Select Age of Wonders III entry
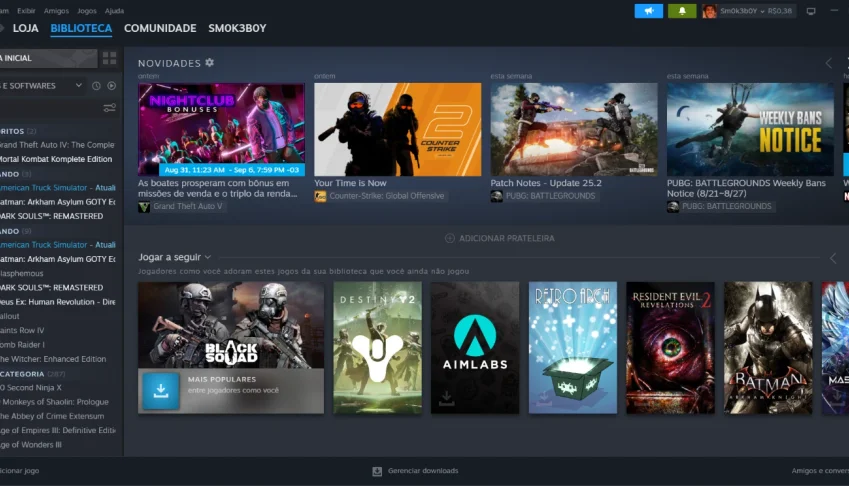849x486 pixels. click(x=31, y=445)
